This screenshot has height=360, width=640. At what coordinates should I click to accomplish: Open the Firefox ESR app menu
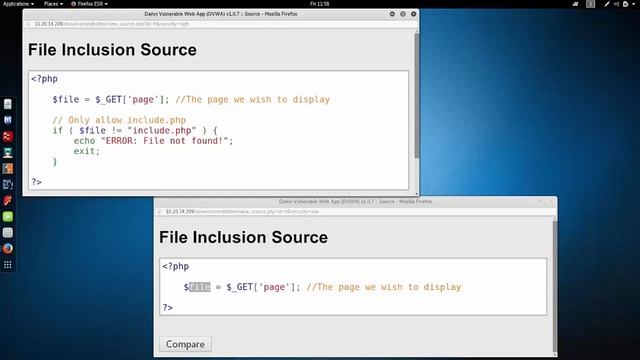coord(89,4)
